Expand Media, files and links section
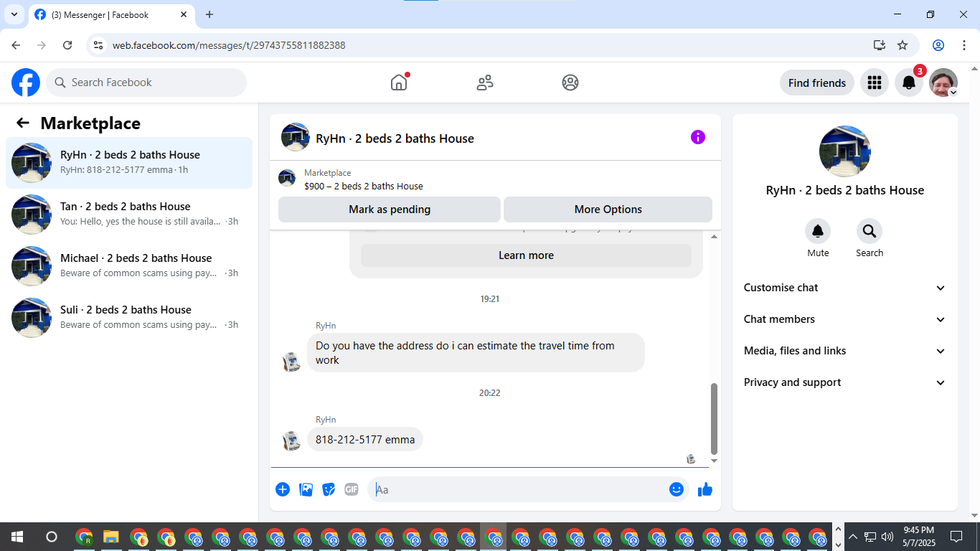This screenshot has width=980, height=551. tap(845, 351)
